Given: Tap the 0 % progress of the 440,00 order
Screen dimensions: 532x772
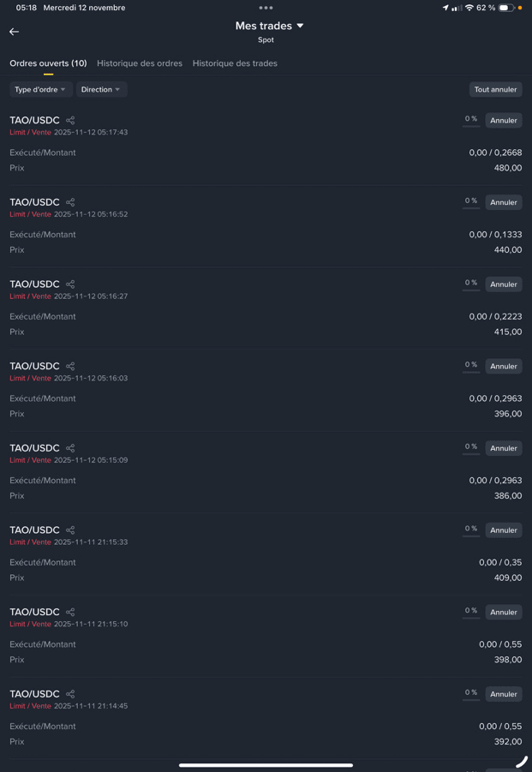Looking at the screenshot, I should pos(471,201).
